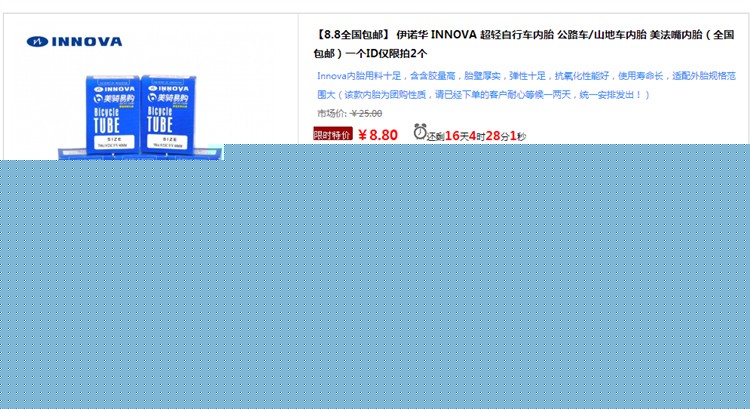Open the Bicycle Tube product image
This screenshot has width=750, height=409.
pos(140,116)
